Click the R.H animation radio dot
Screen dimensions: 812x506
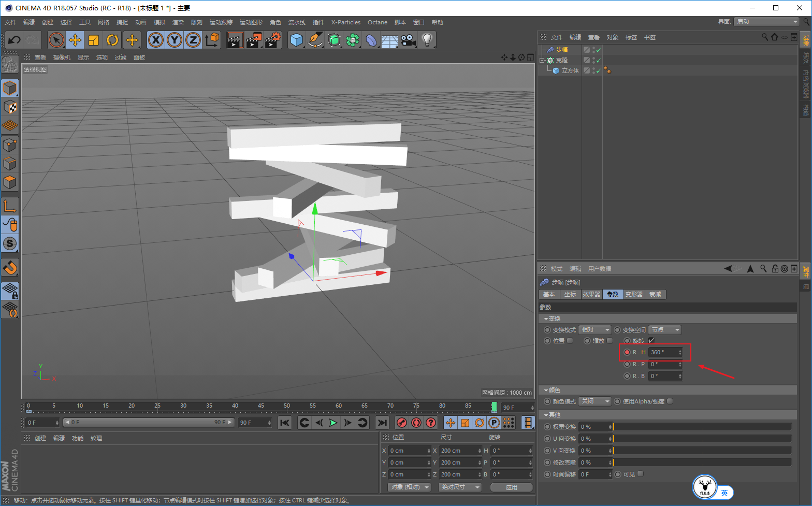[627, 352]
